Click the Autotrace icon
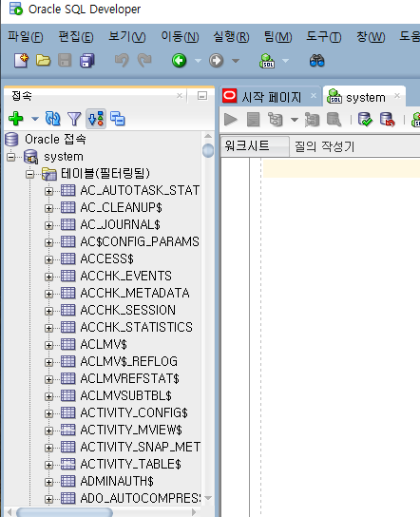 click(312, 120)
